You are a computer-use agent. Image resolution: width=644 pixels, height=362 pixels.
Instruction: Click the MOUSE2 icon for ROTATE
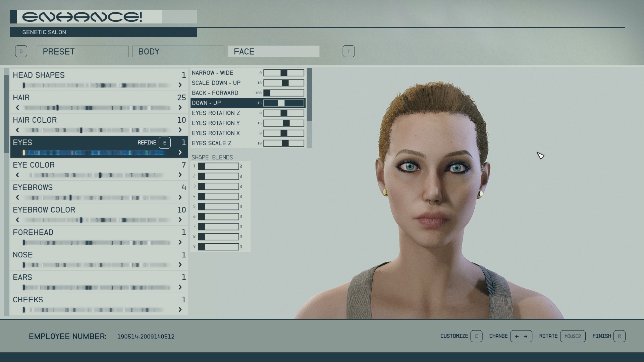coord(573,336)
